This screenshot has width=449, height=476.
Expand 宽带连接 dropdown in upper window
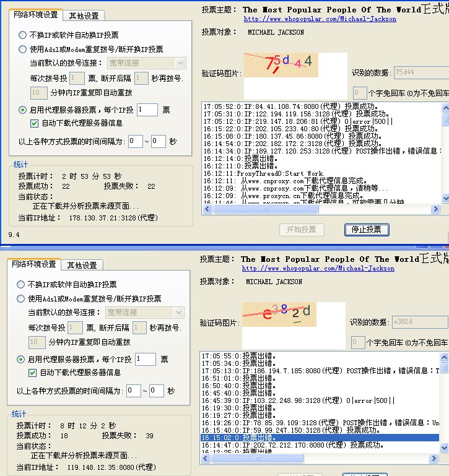180,63
